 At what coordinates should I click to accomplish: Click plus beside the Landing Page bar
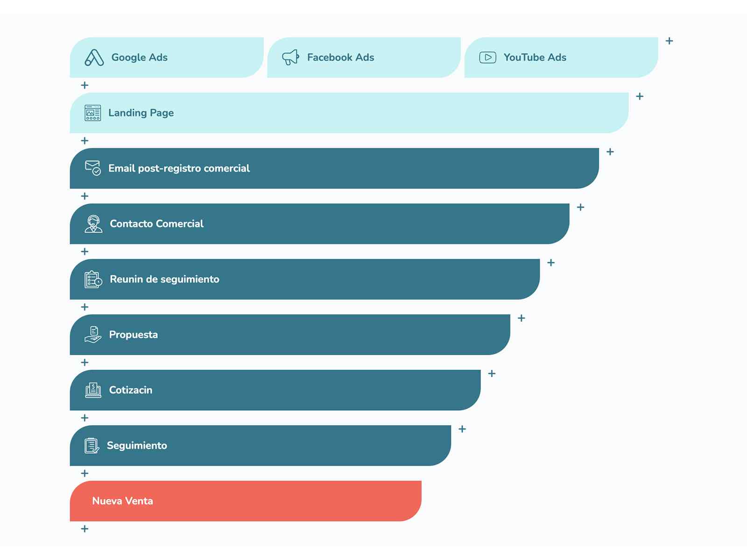[640, 97]
